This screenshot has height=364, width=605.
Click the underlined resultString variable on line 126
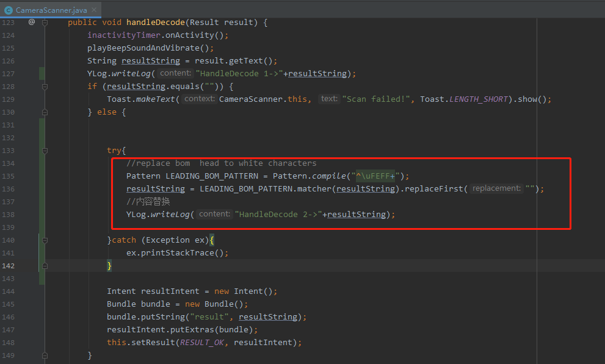150,60
